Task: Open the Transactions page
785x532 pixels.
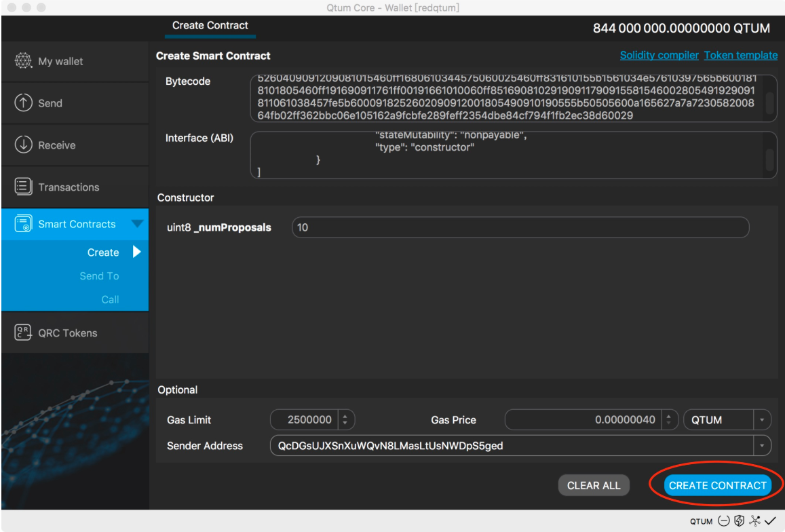Action: (x=75, y=187)
